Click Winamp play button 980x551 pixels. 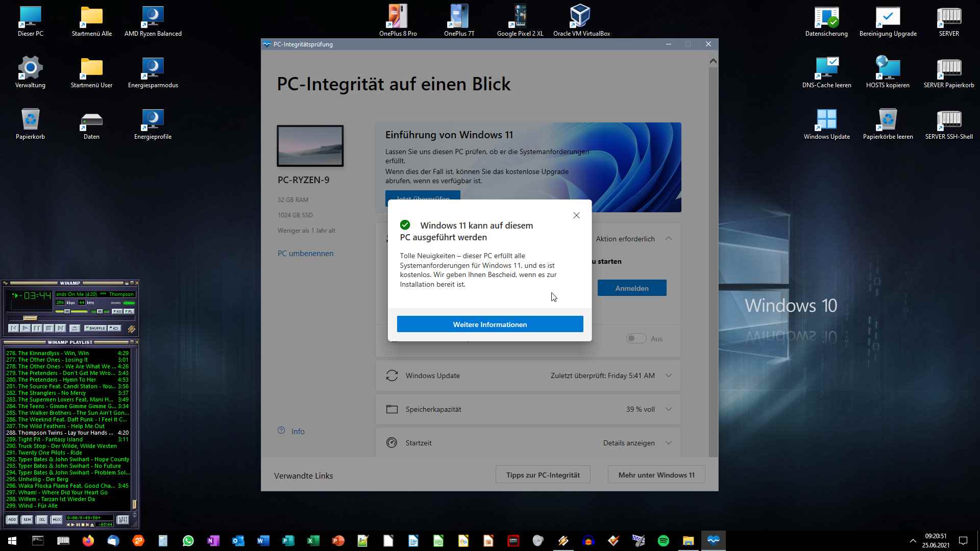25,328
